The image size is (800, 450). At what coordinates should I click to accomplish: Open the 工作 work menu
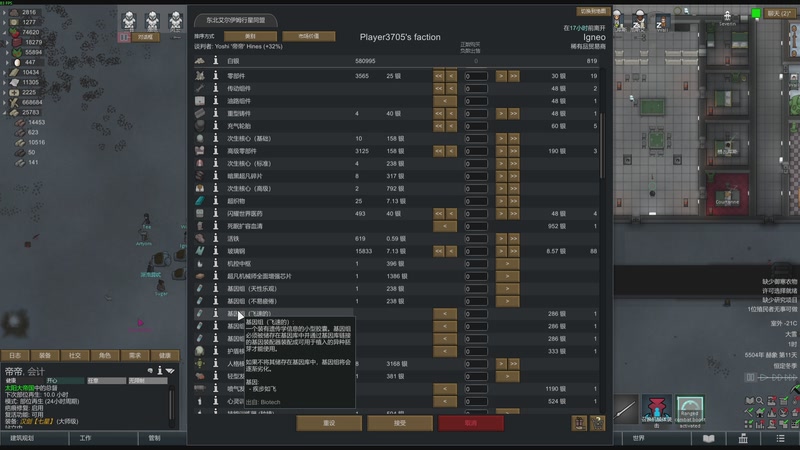click(x=104, y=438)
